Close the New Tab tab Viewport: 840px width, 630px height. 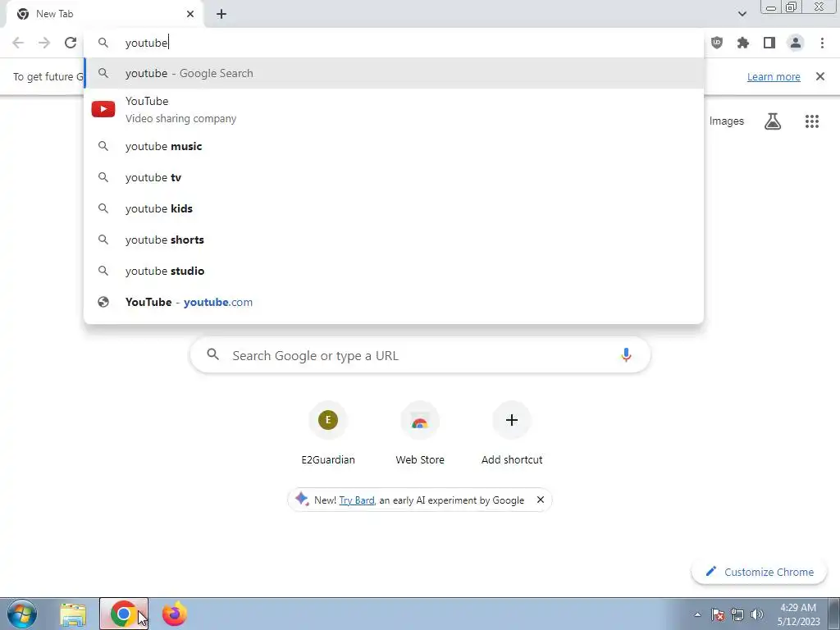(190, 14)
